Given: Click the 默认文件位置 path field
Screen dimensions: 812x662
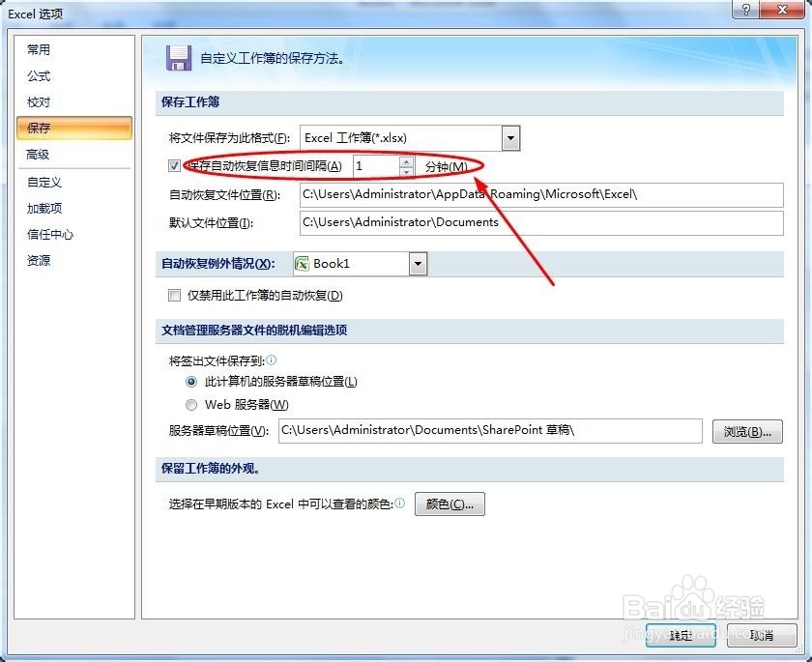Looking at the screenshot, I should (541, 222).
